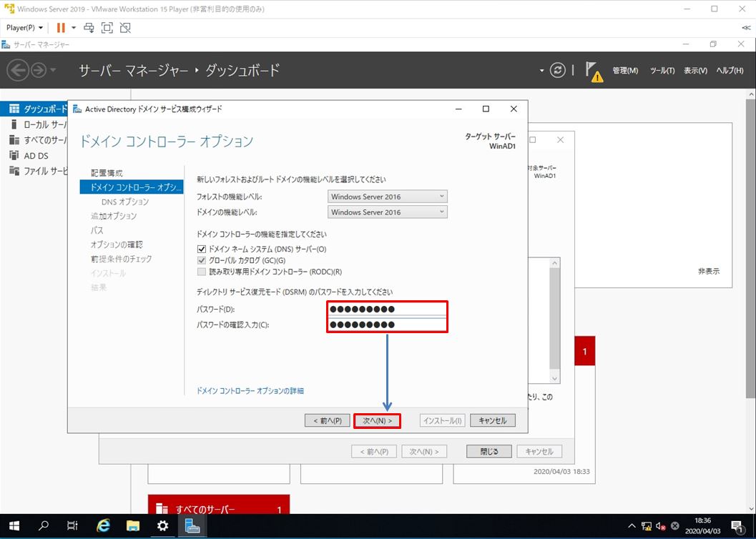Click the volume icon in the system tray
The image size is (756, 539).
pos(661,526)
